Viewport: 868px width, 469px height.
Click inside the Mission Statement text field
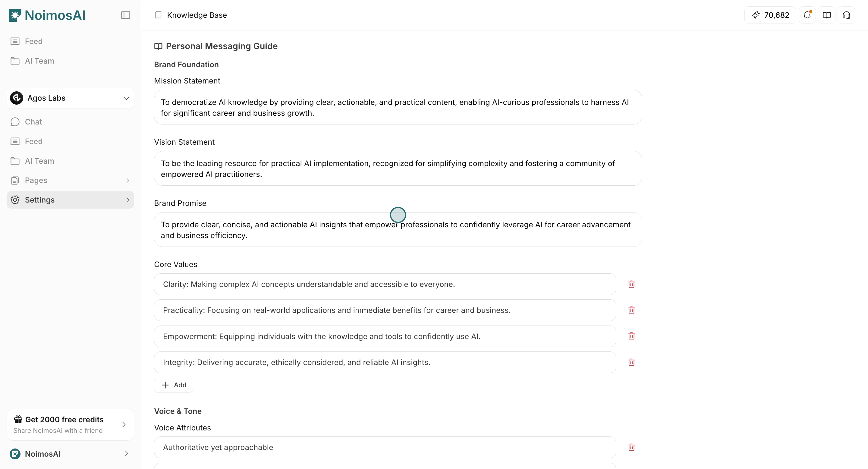coord(398,107)
